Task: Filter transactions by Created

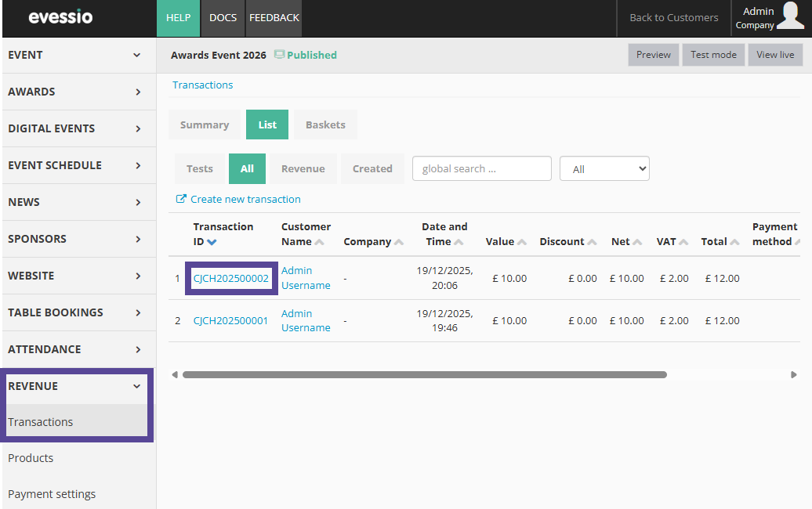Action: pos(372,168)
